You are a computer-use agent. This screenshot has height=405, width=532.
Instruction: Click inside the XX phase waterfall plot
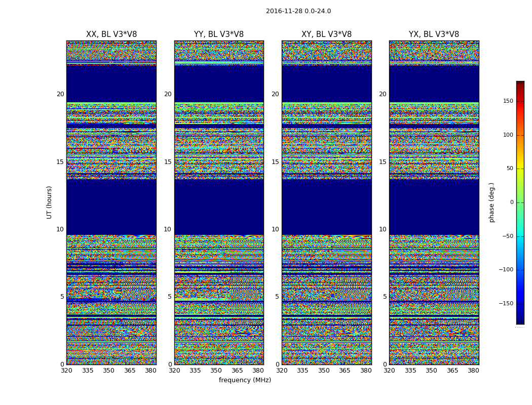coord(111,202)
